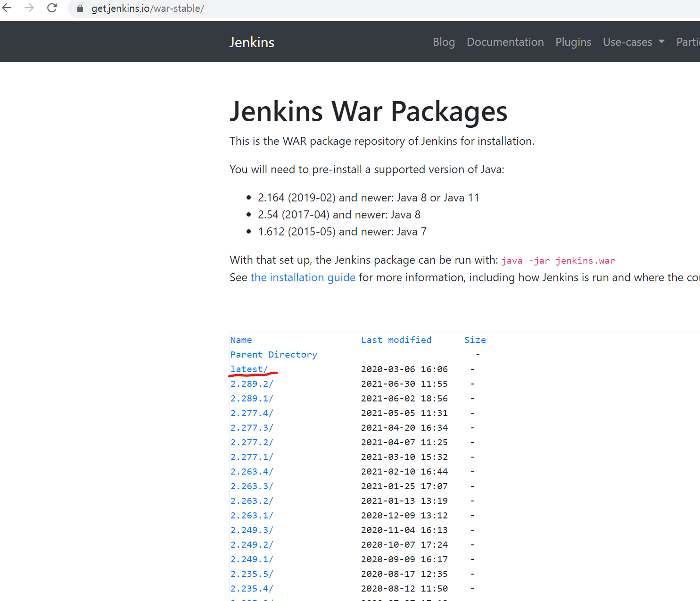Open the Jenkins home logo link

[x=252, y=42]
